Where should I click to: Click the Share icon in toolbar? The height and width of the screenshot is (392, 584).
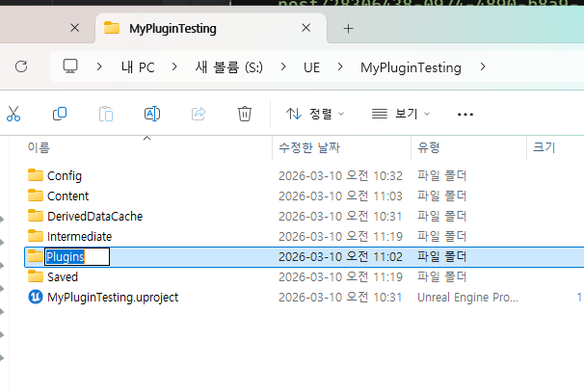pyautogui.click(x=199, y=114)
